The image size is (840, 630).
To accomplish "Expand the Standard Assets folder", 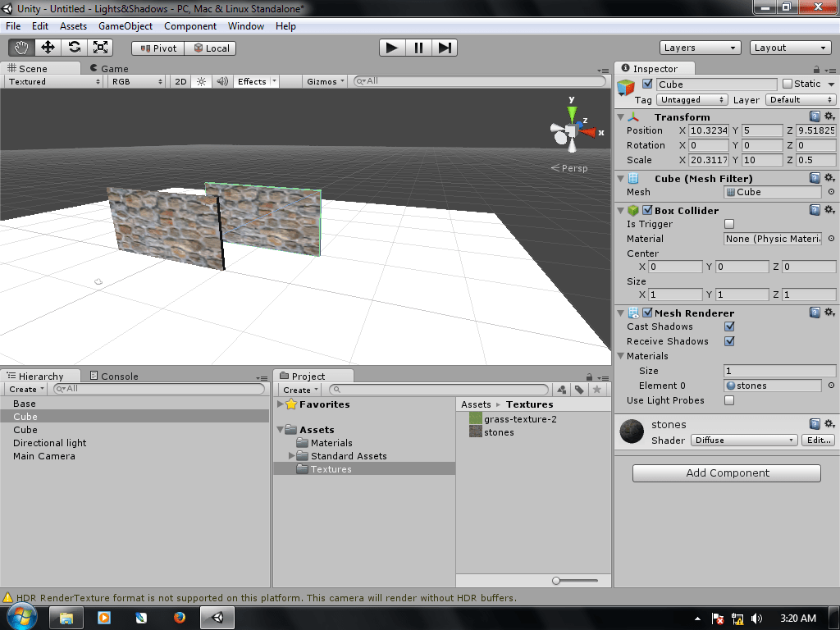I will (290, 455).
